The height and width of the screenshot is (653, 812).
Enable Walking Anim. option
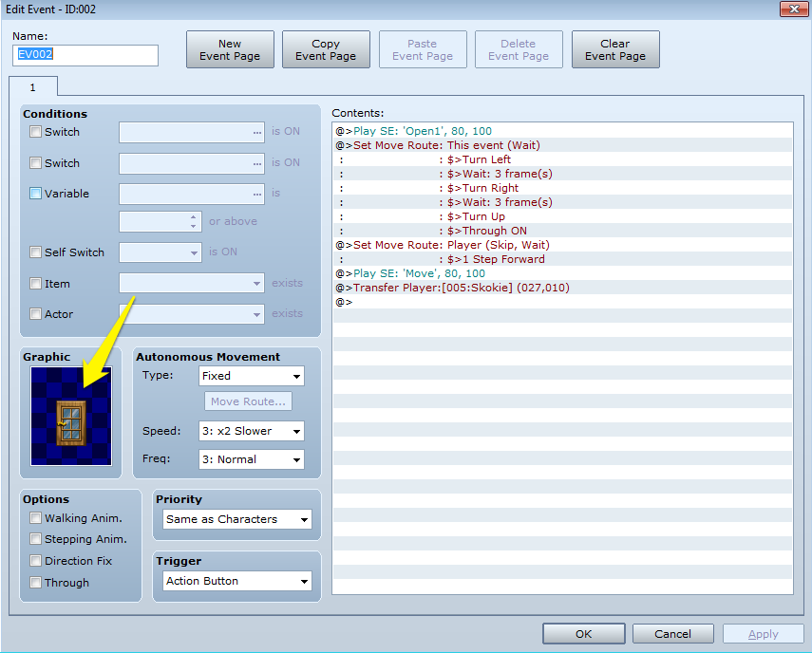35,518
